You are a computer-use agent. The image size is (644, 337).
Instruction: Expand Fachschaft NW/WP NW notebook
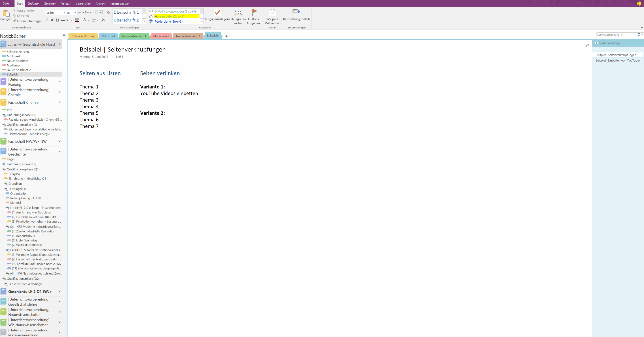click(x=59, y=141)
